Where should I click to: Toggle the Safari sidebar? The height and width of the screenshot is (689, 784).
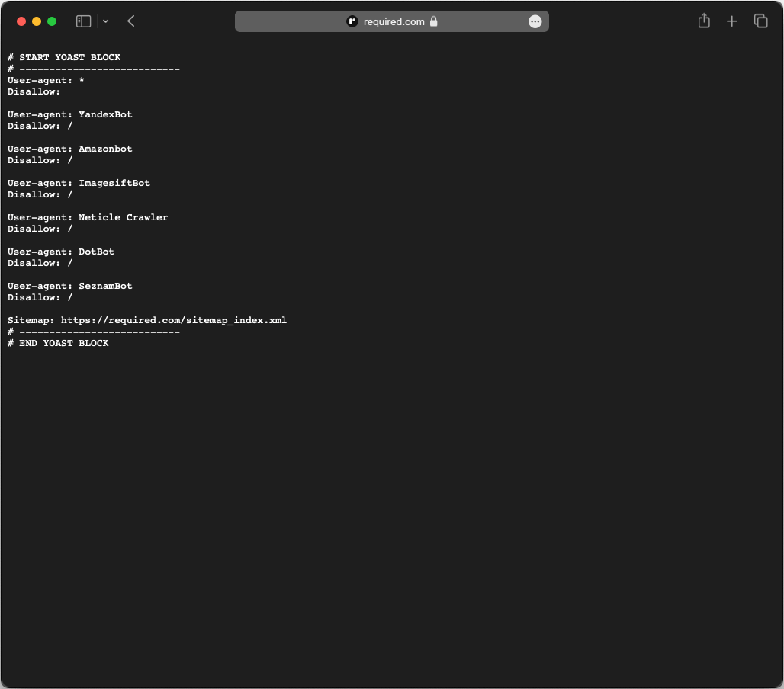click(x=84, y=21)
